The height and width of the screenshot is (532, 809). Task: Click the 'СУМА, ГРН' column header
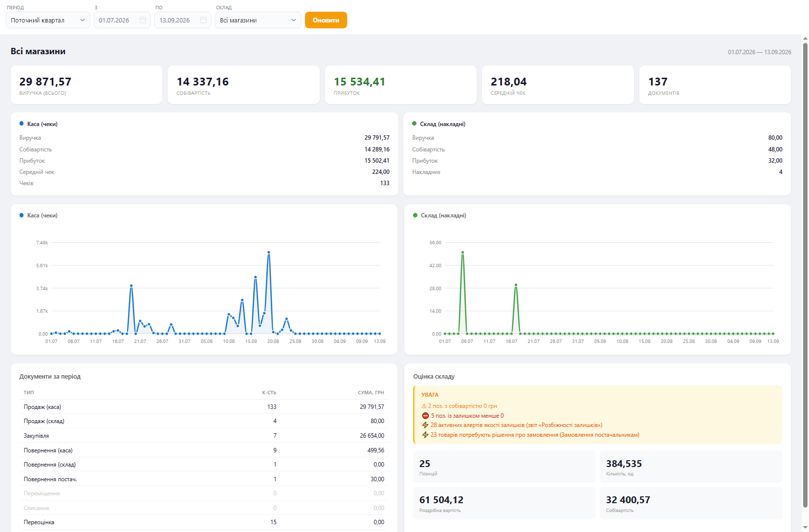point(371,393)
